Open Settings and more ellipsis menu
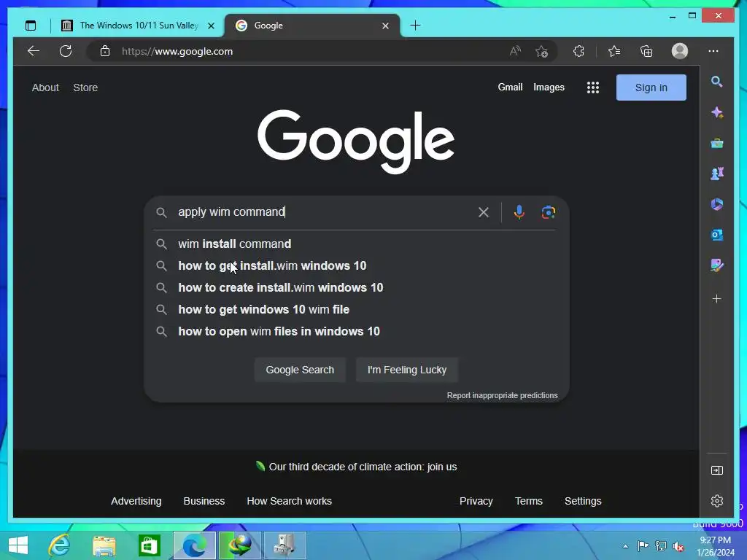 point(713,51)
